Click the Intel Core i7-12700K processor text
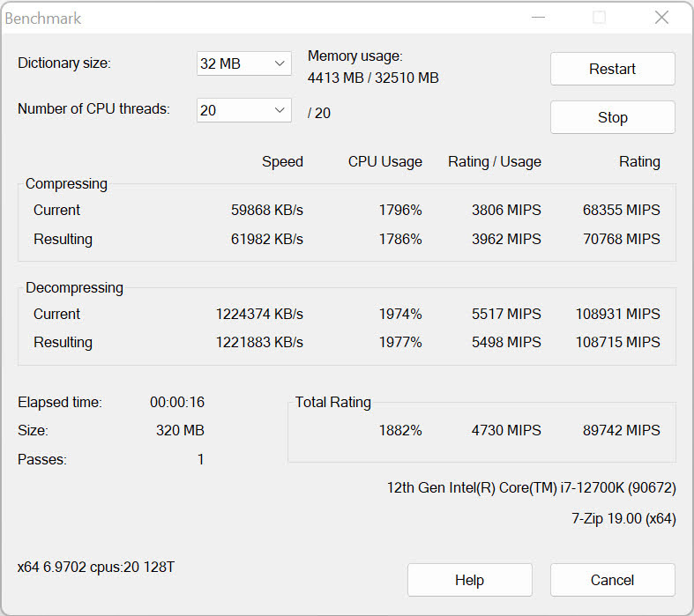The width and height of the screenshot is (694, 616). coord(531,487)
